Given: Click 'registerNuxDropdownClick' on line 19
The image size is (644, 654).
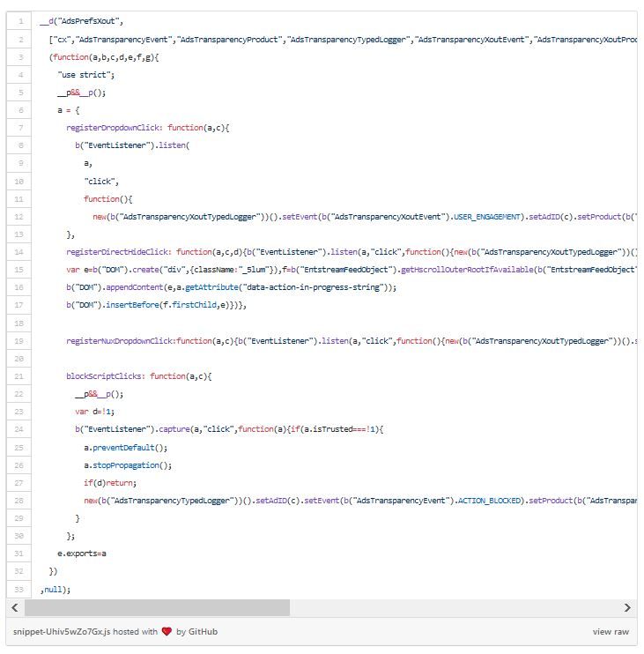Looking at the screenshot, I should (x=120, y=341).
